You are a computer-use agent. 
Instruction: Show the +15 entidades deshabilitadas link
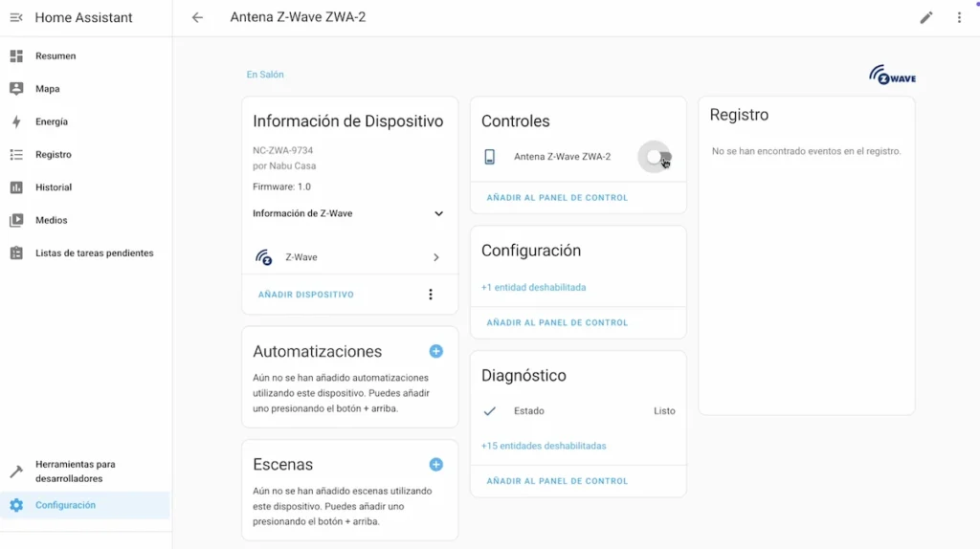544,446
